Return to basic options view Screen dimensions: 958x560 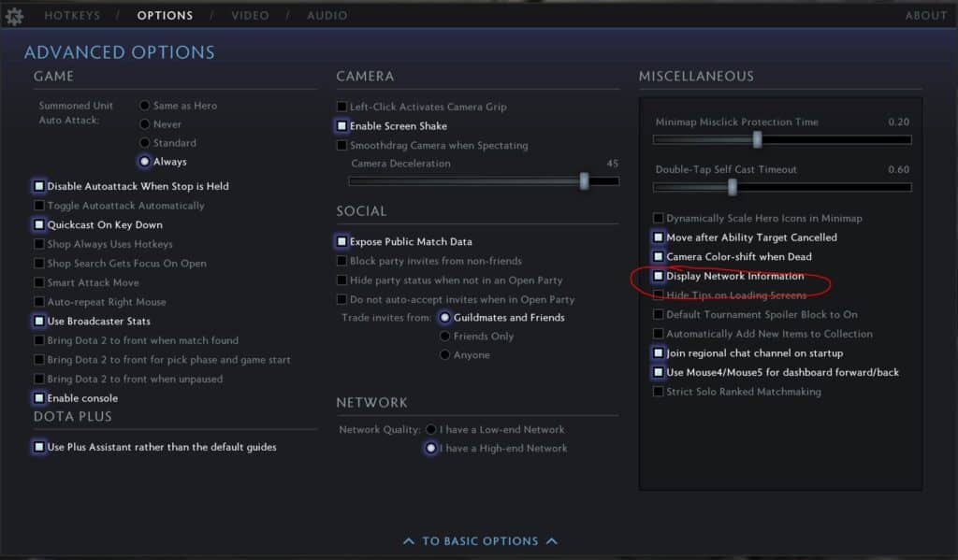(x=479, y=540)
